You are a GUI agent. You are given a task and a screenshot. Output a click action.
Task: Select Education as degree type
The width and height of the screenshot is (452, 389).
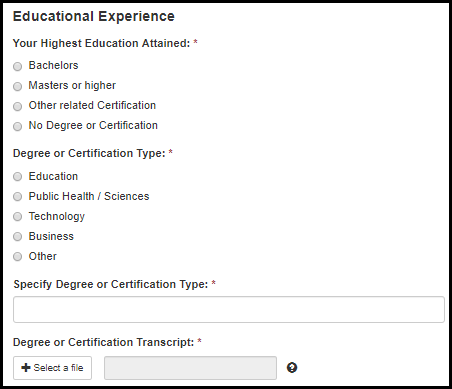[17, 176]
